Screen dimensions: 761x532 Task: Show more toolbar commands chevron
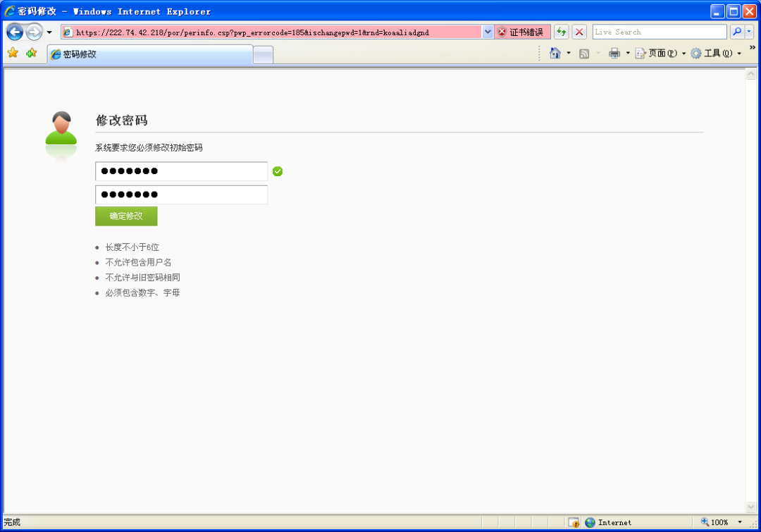(753, 48)
